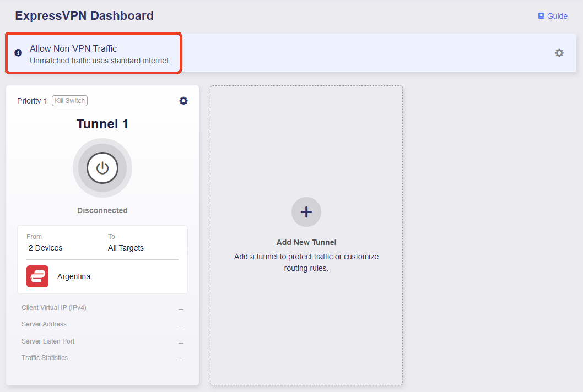This screenshot has height=392, width=583.
Task: Click the add-tunnel description text
Action: [x=306, y=262]
